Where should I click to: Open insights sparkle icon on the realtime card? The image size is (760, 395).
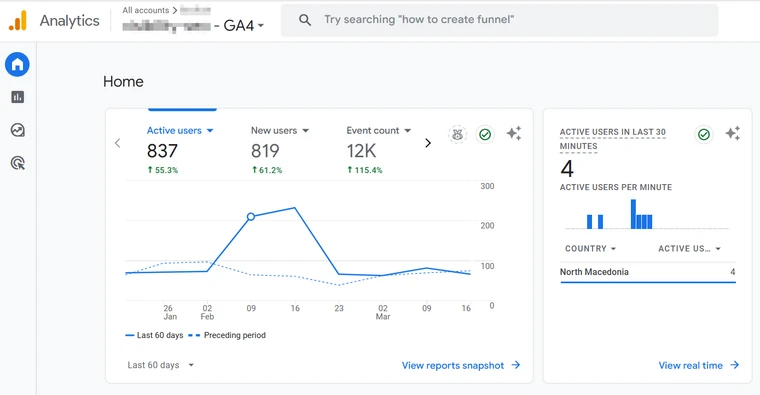(733, 133)
